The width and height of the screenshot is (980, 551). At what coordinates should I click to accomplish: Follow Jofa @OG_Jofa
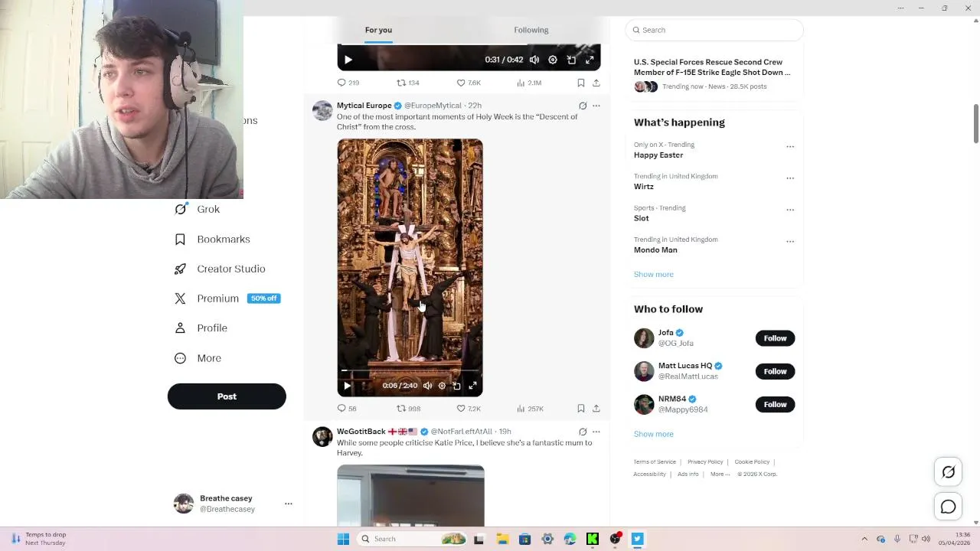775,338
